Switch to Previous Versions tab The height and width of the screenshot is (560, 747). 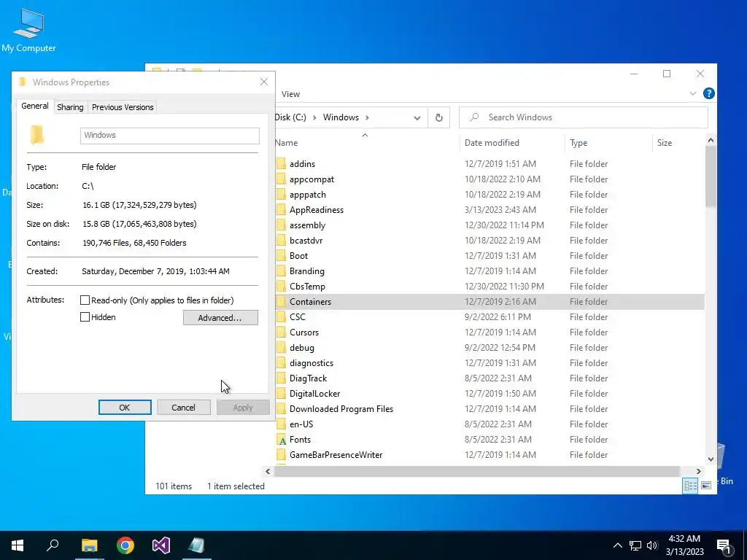pyautogui.click(x=123, y=107)
